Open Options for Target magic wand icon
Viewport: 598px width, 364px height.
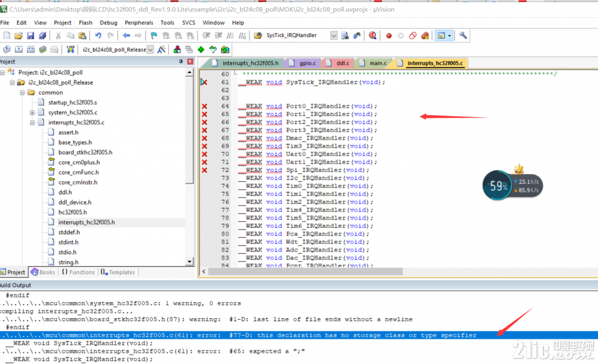[161, 49]
